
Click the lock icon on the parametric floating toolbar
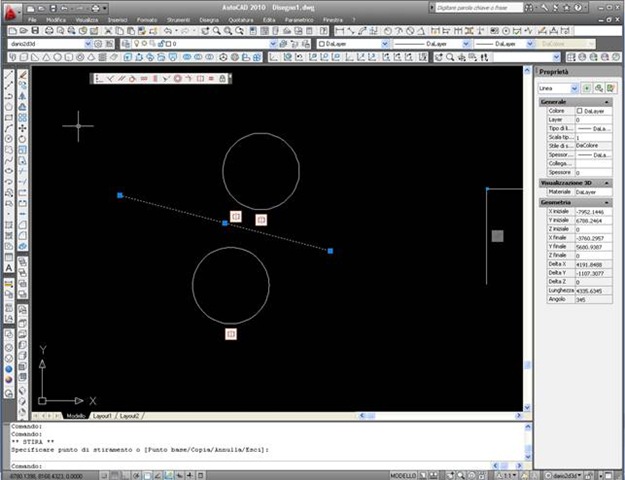coord(222,79)
